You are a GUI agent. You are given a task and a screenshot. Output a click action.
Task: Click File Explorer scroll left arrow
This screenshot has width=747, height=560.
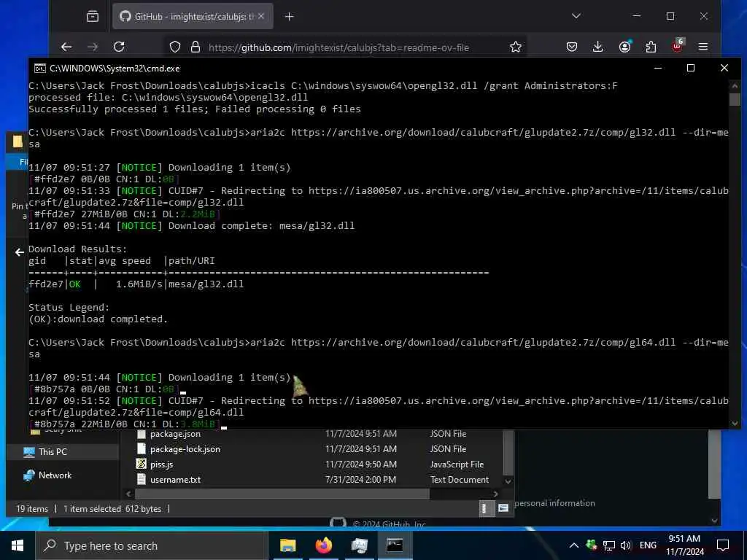pos(128,494)
